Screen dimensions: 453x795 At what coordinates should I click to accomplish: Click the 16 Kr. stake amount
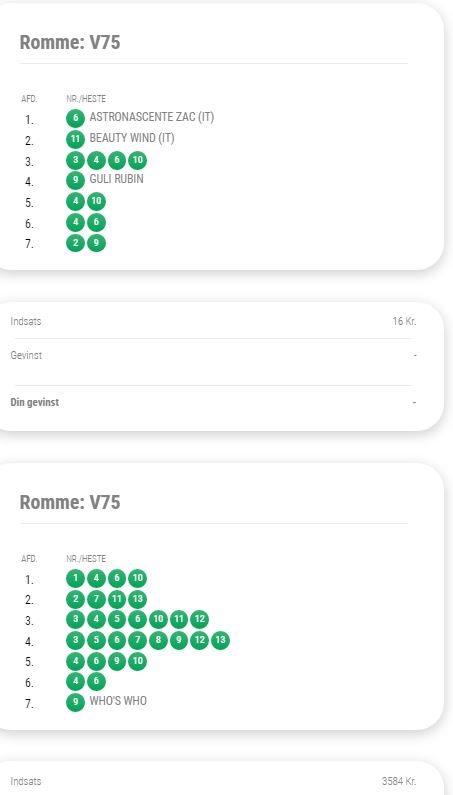pyautogui.click(x=404, y=321)
